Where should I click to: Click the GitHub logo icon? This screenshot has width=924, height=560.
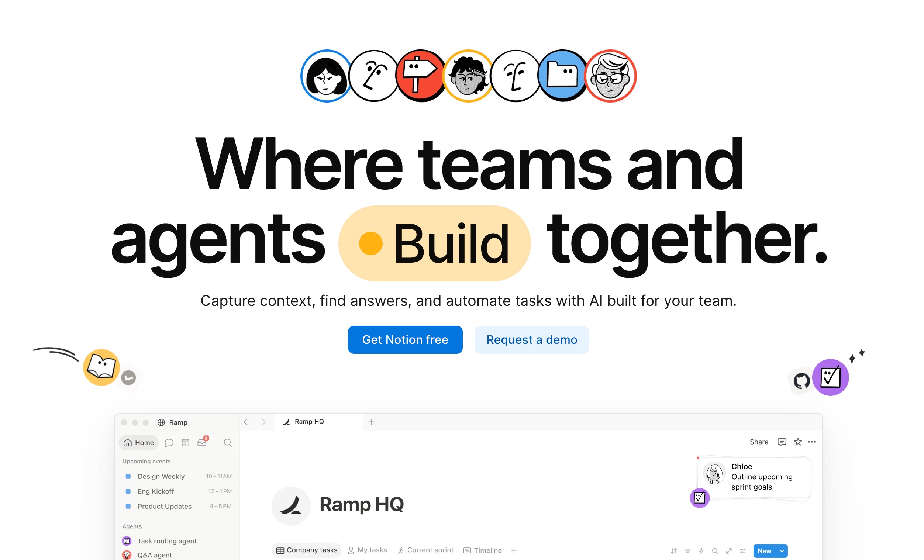click(x=801, y=381)
